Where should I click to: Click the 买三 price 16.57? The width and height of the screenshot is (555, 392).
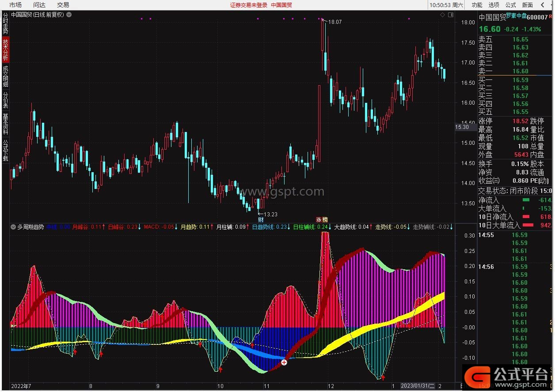click(520, 96)
